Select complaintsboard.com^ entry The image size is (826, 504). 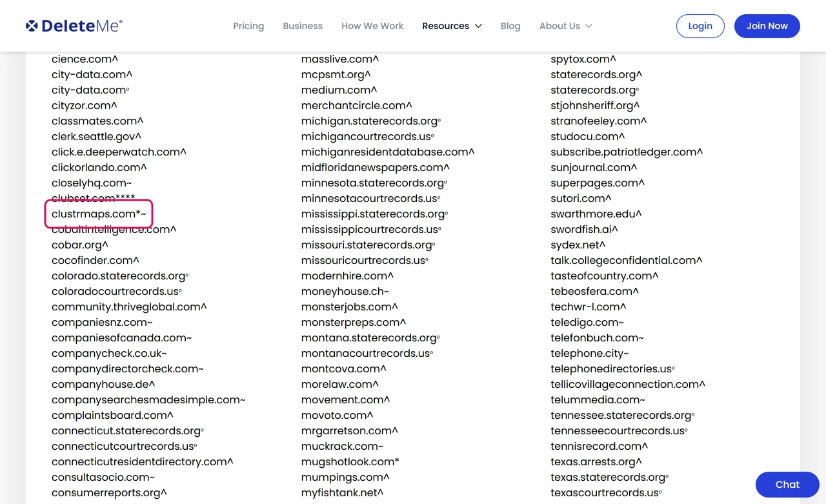112,415
